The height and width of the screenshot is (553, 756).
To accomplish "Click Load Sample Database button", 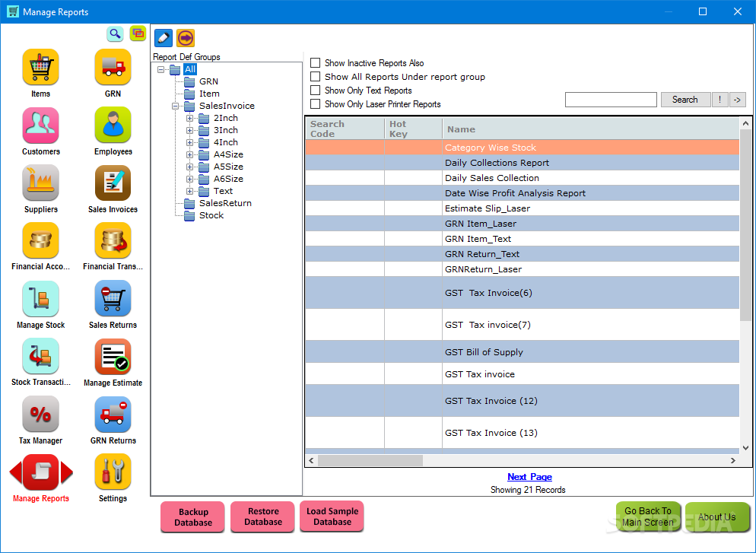I will pyautogui.click(x=332, y=516).
